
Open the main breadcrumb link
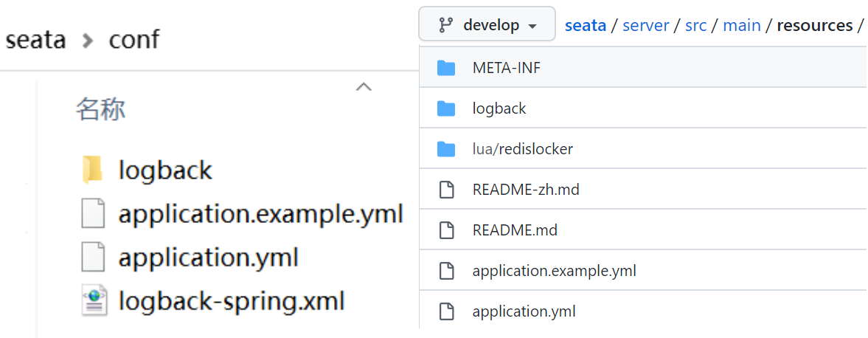tap(742, 26)
